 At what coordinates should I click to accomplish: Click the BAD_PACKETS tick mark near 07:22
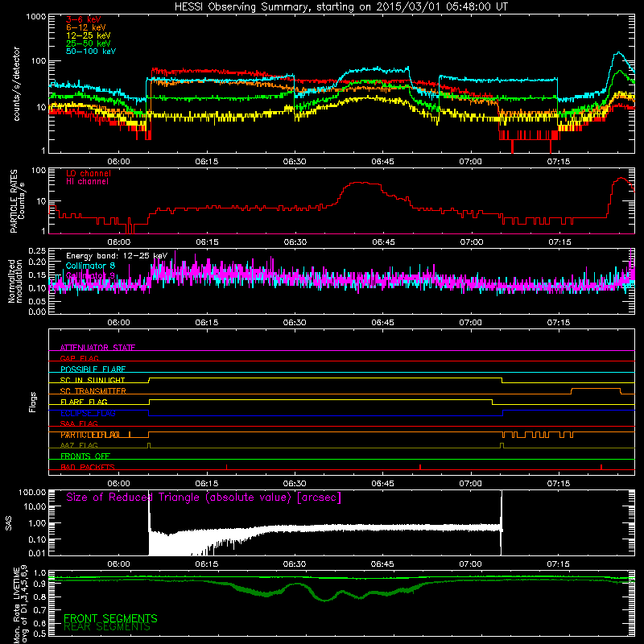pos(601,467)
